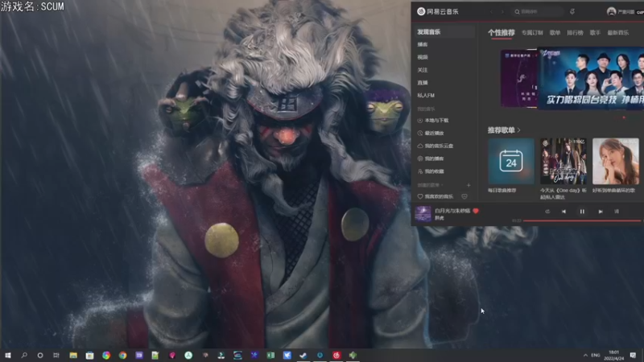Open Windows taskbar search
Screen dimensions: 644x362
coord(24,355)
